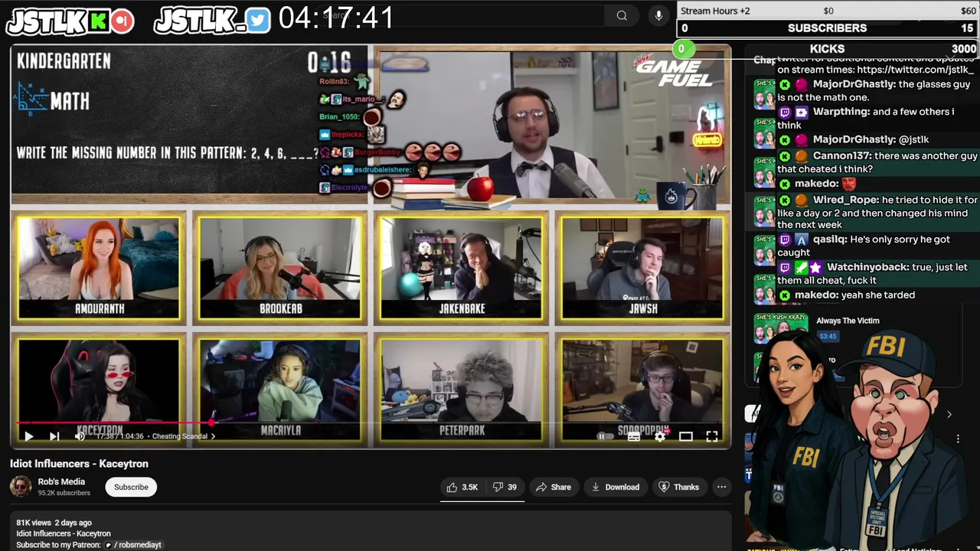Screen dimensions: 980x551
Task: Dislike the video showing 39
Action: [x=505, y=487]
